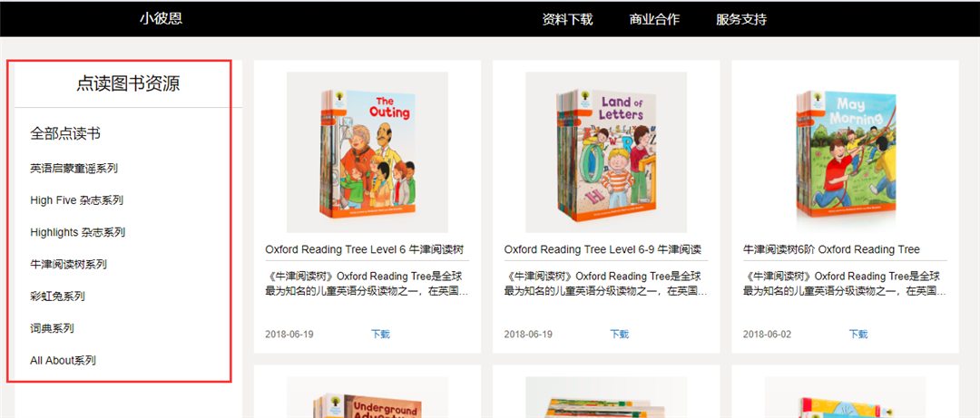Open Underground Adventure book cover thumbnail

[367, 397]
